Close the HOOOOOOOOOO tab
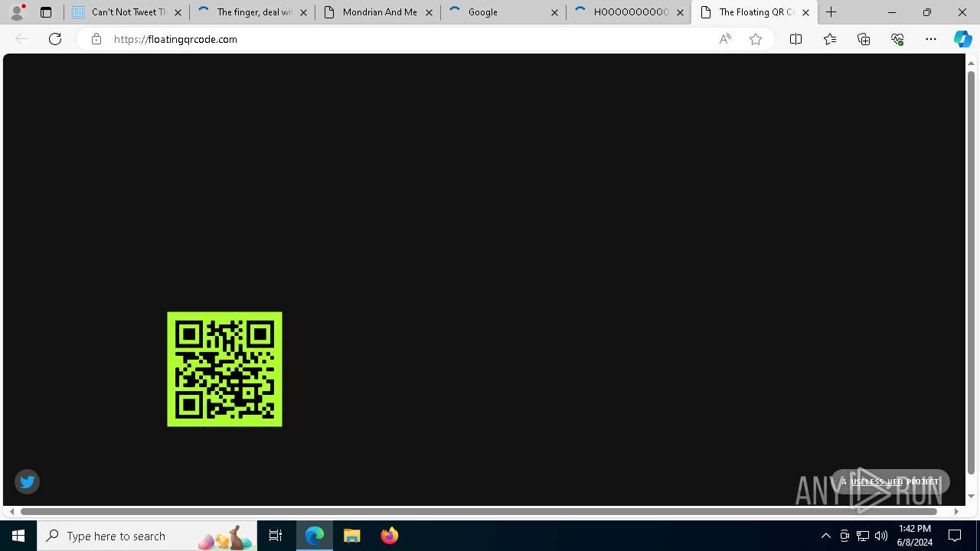 (x=680, y=12)
